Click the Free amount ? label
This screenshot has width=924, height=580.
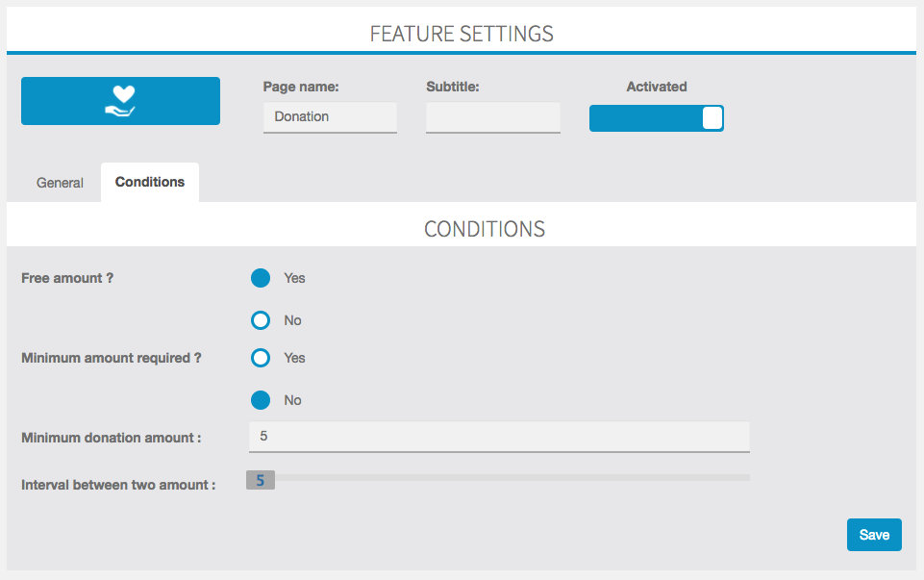pyautogui.click(x=67, y=278)
